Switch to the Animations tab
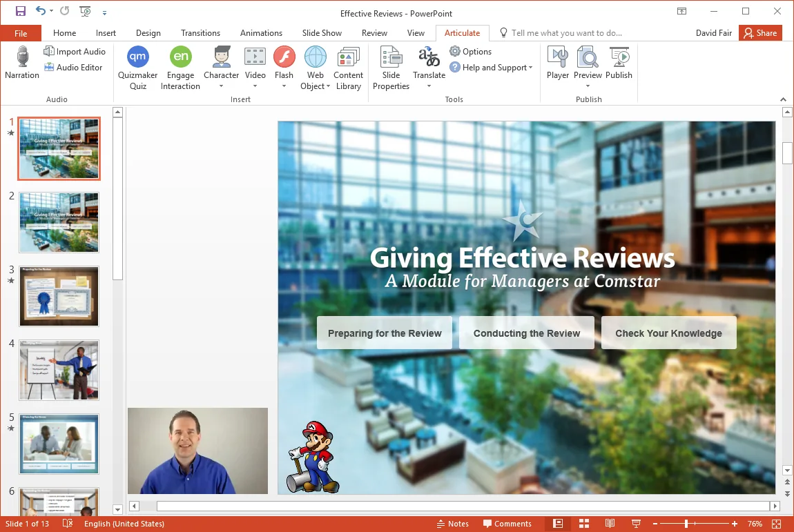Image resolution: width=794 pixels, height=532 pixels. (x=261, y=33)
